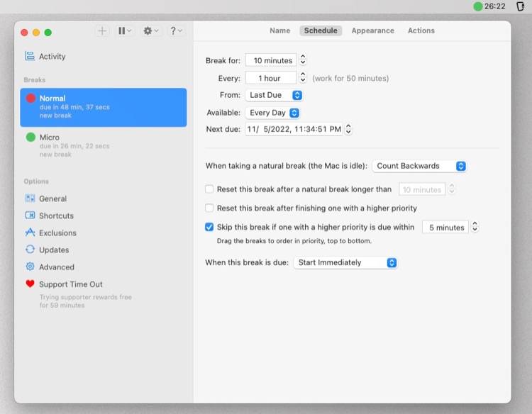Open Shortcuts options
Screen dimensions: 532x414
click(56, 216)
